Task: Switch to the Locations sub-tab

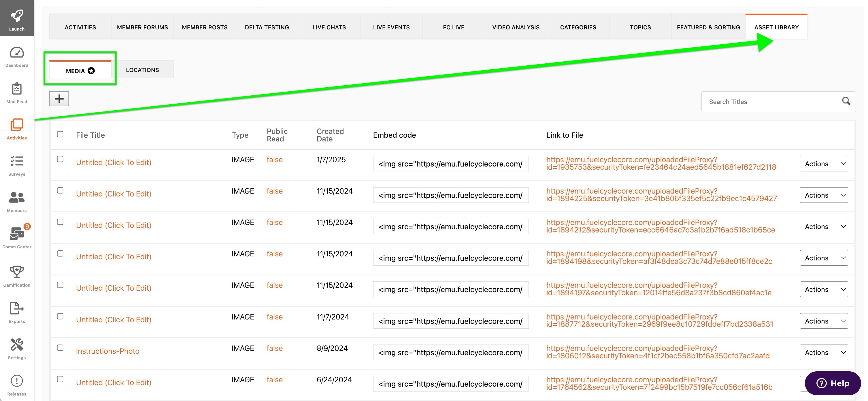Action: 142,70
